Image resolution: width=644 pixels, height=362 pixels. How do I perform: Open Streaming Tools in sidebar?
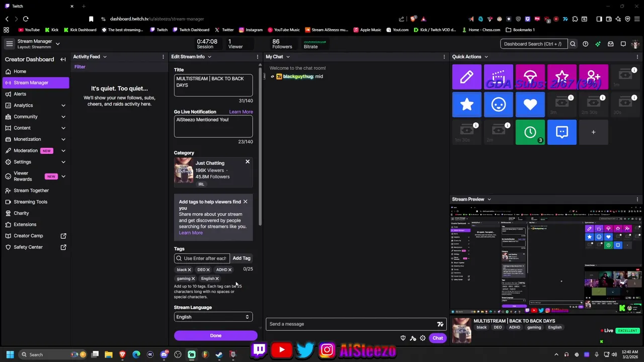pos(35,202)
